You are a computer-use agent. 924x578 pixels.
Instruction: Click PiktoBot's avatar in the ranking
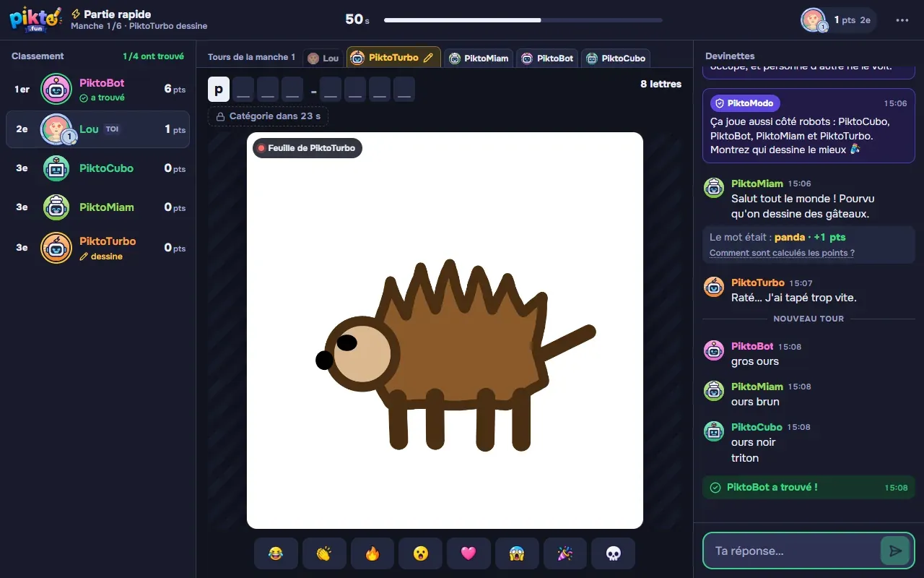(56, 89)
